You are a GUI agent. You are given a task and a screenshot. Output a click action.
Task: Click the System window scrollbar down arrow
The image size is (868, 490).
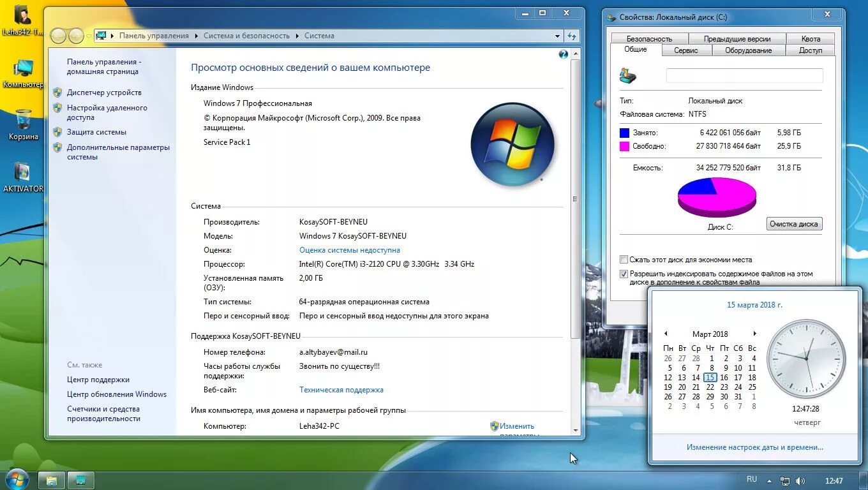click(x=576, y=431)
